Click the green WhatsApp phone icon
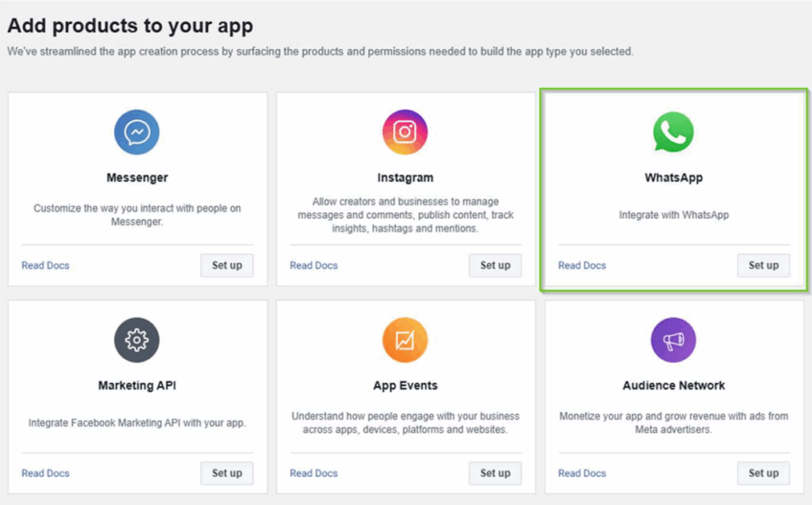Viewport: 812px width, 505px height. pos(673,132)
